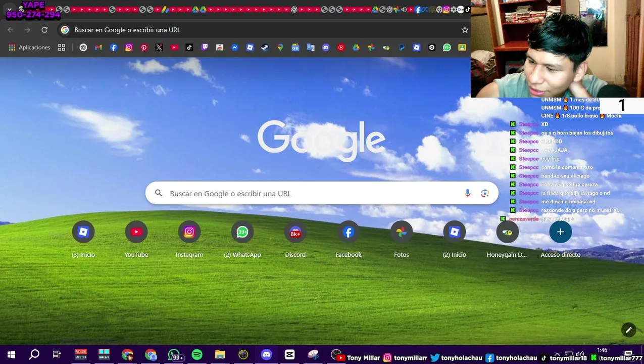Start voice search with the microphone
644x364 pixels.
coord(467,193)
